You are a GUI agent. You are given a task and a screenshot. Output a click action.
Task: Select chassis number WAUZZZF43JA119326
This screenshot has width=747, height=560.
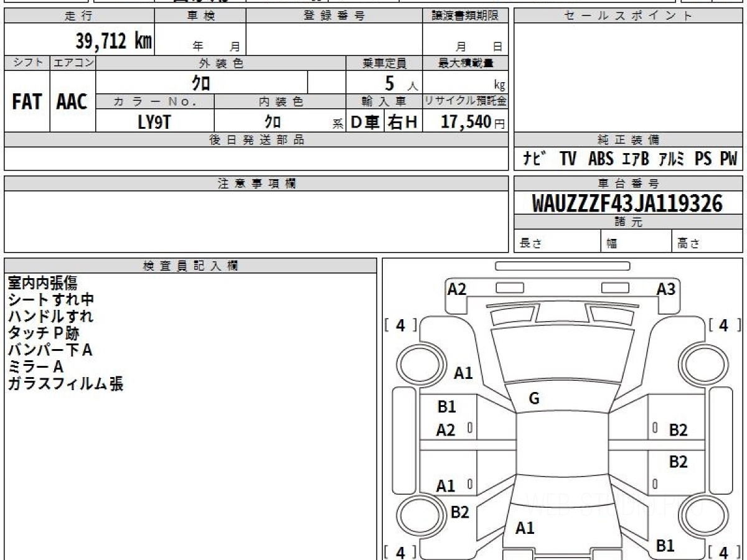pyautogui.click(x=627, y=203)
